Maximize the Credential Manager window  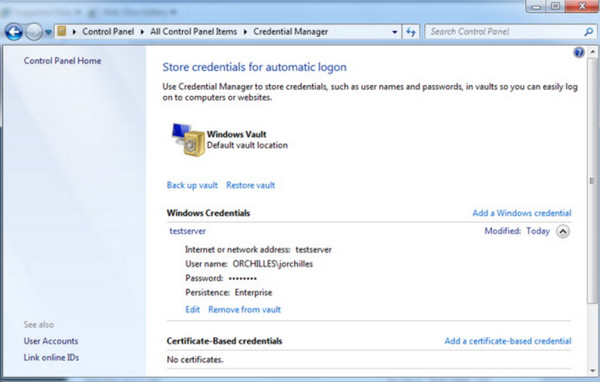(x=555, y=7)
